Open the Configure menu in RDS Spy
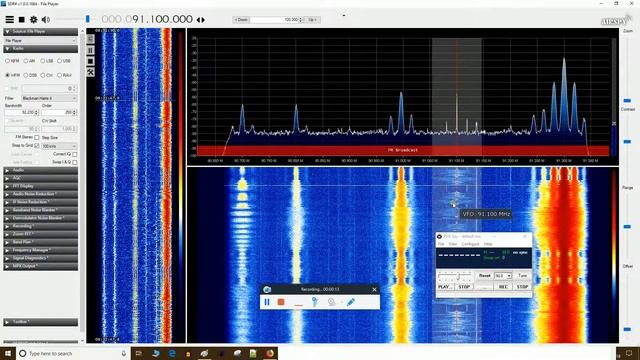The width and height of the screenshot is (640, 360). 470,244
